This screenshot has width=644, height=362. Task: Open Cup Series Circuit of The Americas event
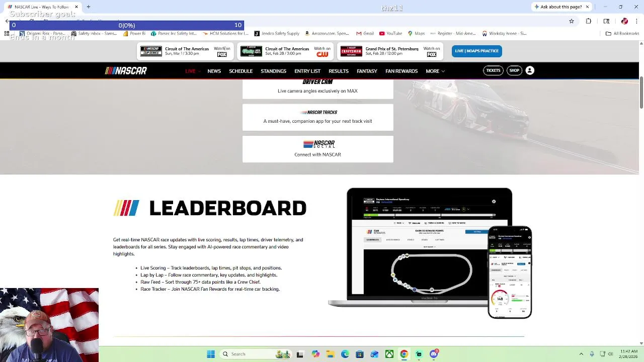click(185, 51)
